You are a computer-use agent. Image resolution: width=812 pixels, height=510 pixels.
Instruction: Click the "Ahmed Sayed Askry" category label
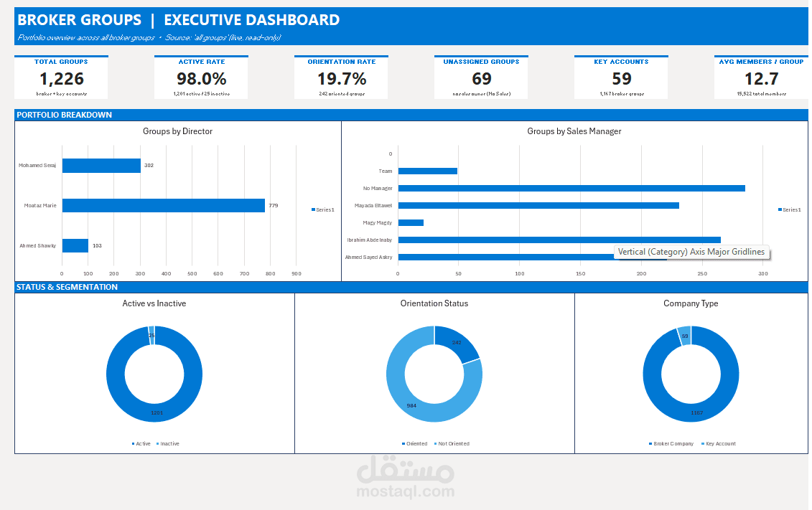click(x=369, y=257)
